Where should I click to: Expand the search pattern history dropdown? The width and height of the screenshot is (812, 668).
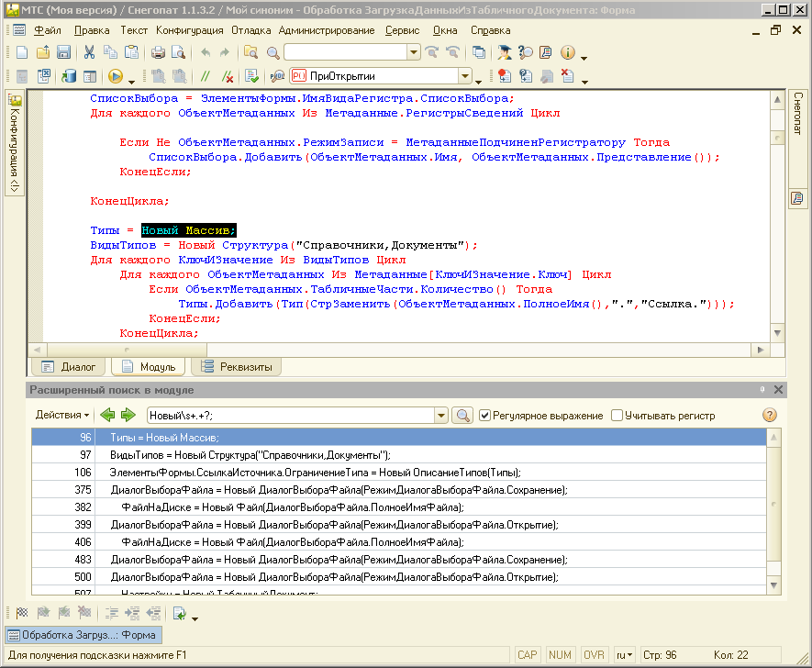[x=442, y=416]
